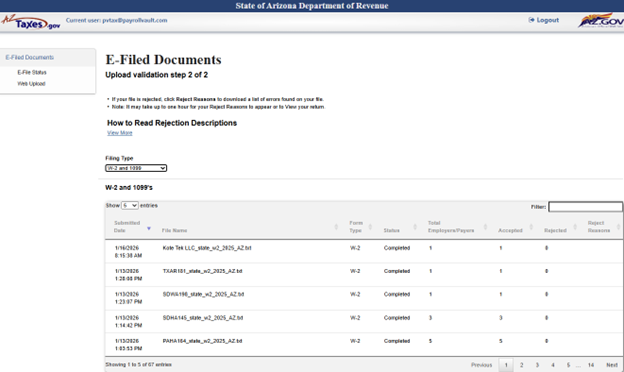Screen dimensions: 624x372
Task: Select the SDWA196 file name
Action: (203, 294)
